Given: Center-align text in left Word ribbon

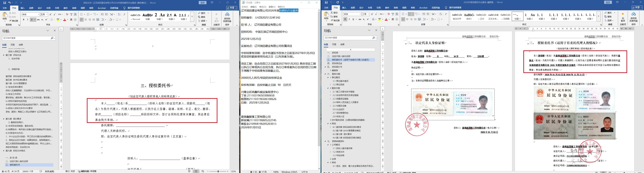Looking at the screenshot, I should [86, 20].
